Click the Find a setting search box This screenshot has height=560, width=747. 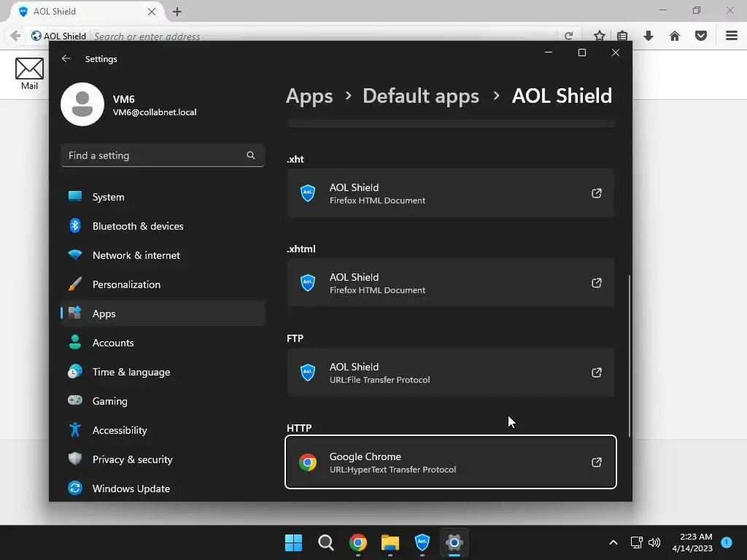click(163, 155)
